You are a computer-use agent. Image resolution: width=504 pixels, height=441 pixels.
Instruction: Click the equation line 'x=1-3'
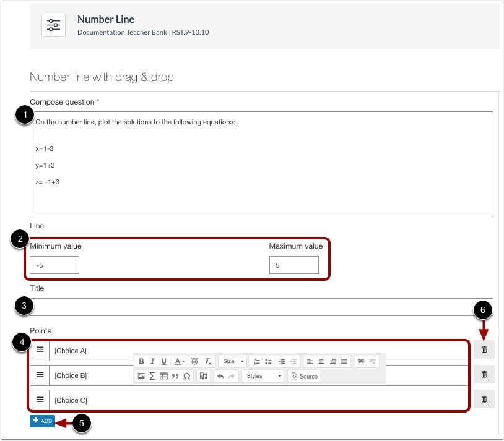[x=45, y=148]
